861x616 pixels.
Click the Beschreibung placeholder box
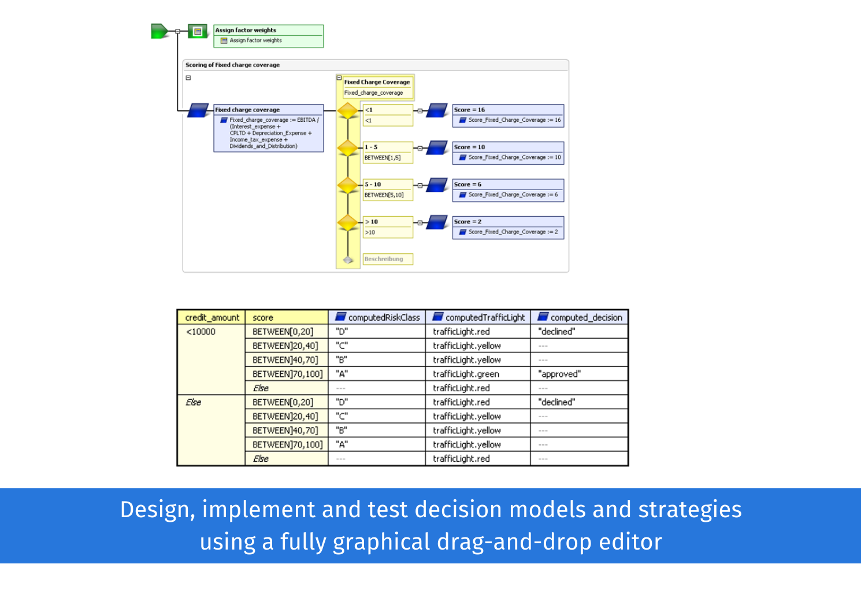(x=388, y=259)
